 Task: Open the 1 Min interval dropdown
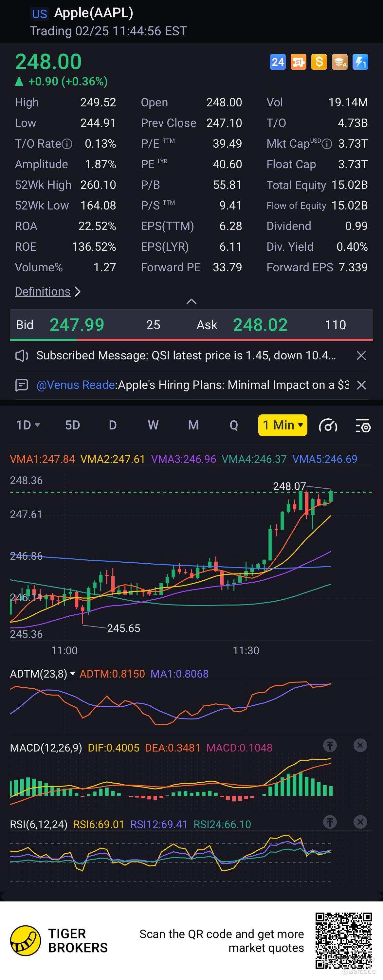283,425
